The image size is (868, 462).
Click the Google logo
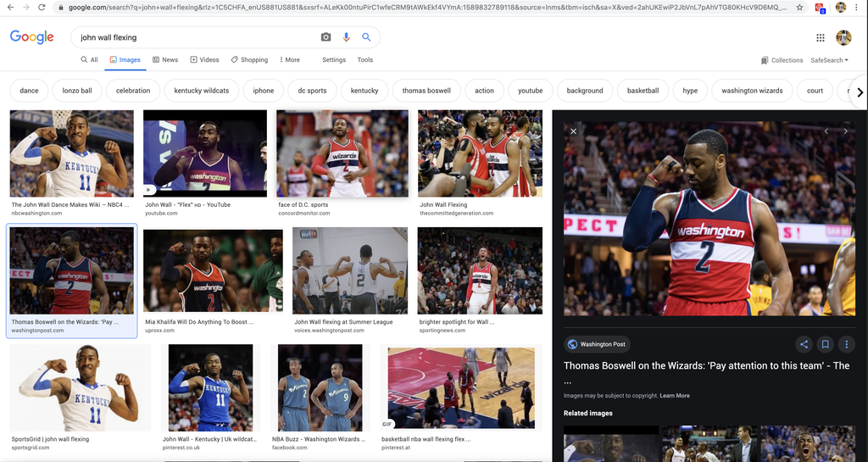point(32,37)
